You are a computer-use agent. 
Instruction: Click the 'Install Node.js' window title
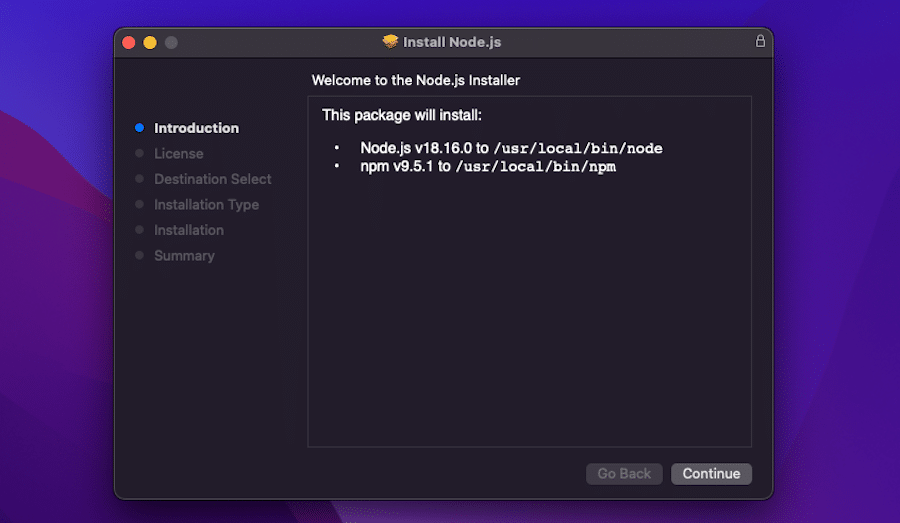[452, 42]
